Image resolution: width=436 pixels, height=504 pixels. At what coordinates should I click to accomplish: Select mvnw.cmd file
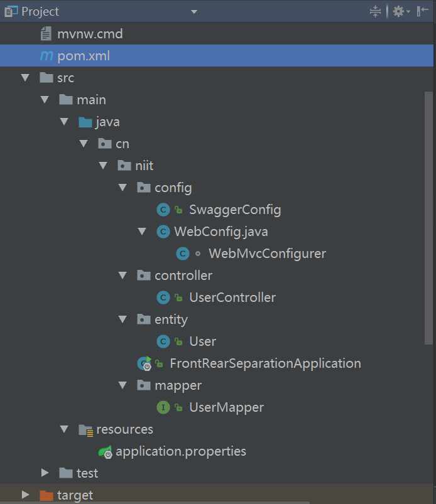tap(90, 34)
